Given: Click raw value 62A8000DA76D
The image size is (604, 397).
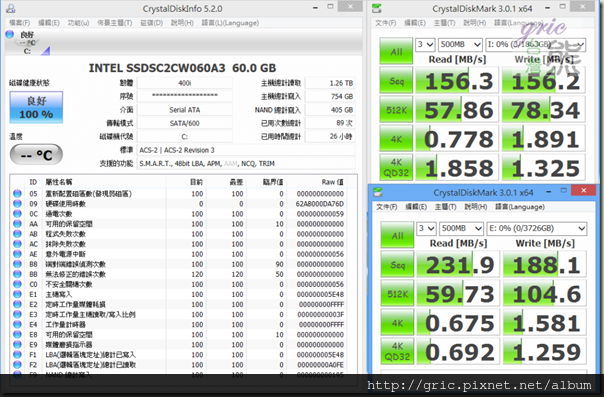Looking at the screenshot, I should (320, 204).
